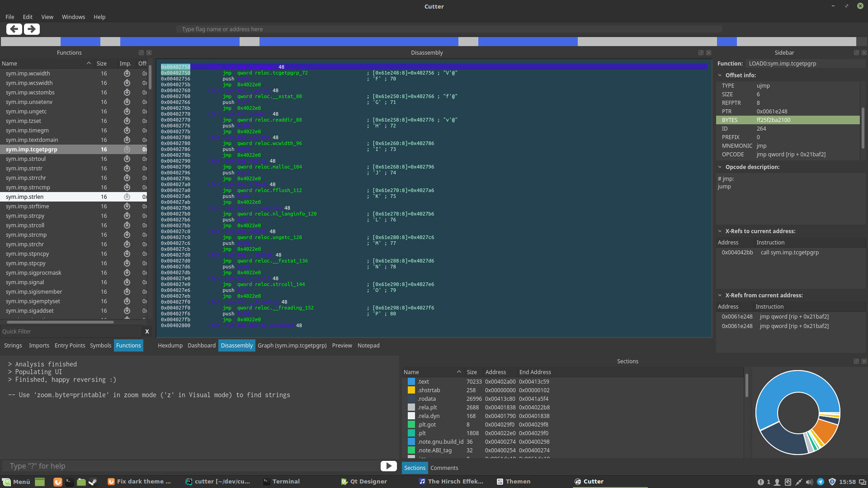The height and width of the screenshot is (488, 868).
Task: Click the back navigation arrow
Action: tap(14, 29)
